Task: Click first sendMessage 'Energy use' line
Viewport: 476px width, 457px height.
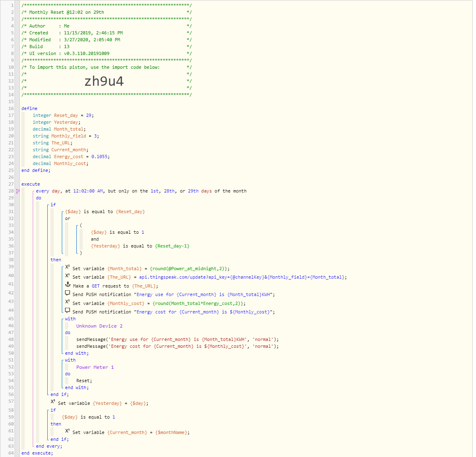Action: pyautogui.click(x=177, y=339)
